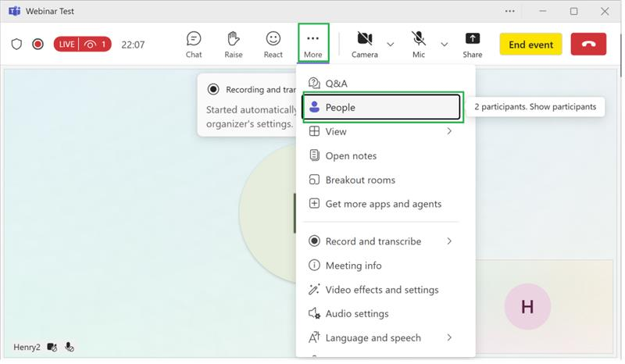Screen dimensions: 625x364
Task: Open Record and transcribe submenu
Action: click(381, 241)
